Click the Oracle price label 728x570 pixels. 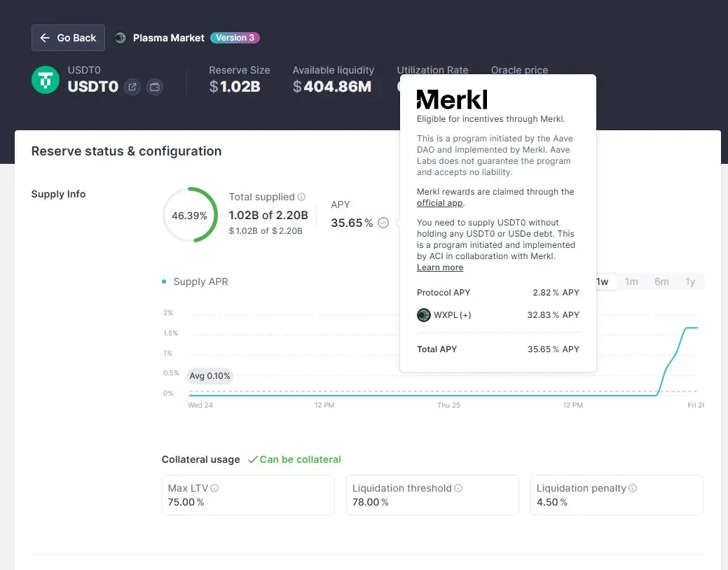point(519,70)
